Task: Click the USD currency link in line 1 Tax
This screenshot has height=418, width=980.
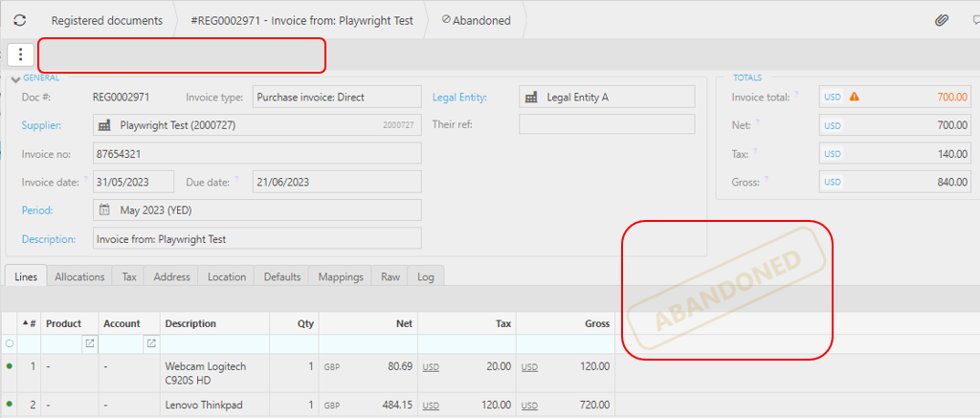Action: [x=431, y=367]
